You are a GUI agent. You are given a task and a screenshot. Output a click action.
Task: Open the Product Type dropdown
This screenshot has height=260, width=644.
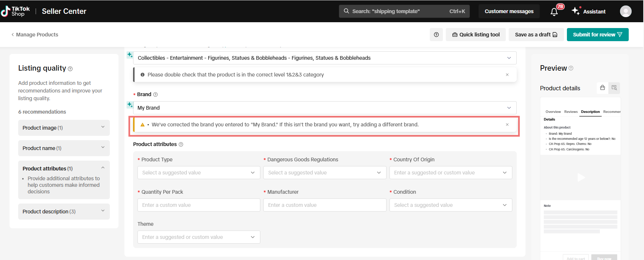coord(199,173)
